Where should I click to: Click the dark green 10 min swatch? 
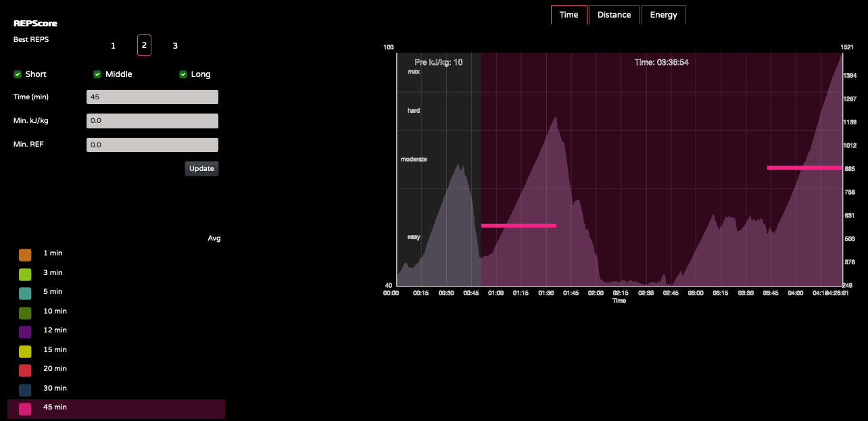click(25, 313)
